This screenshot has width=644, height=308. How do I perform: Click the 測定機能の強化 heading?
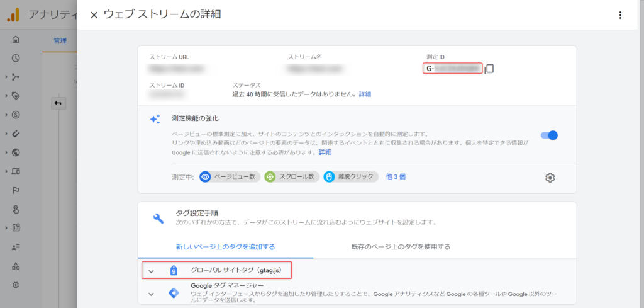coord(195,118)
